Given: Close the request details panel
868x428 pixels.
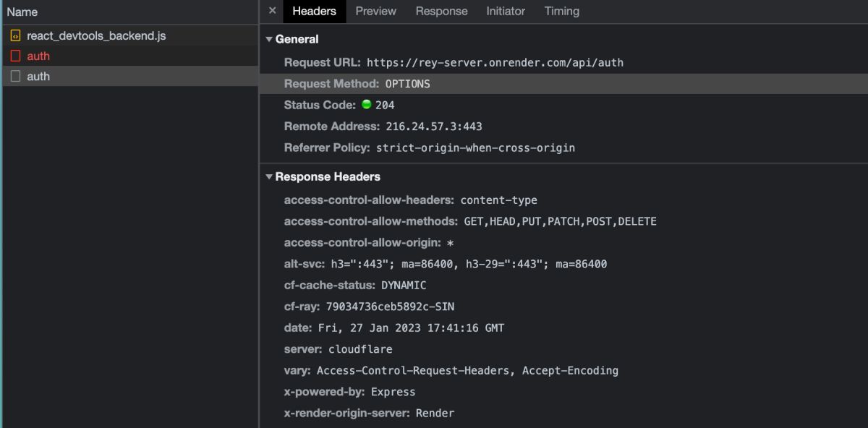Looking at the screenshot, I should coord(272,11).
